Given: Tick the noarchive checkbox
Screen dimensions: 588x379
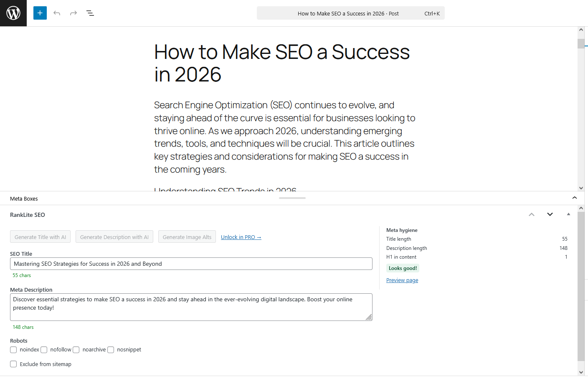Looking at the screenshot, I should (76, 350).
